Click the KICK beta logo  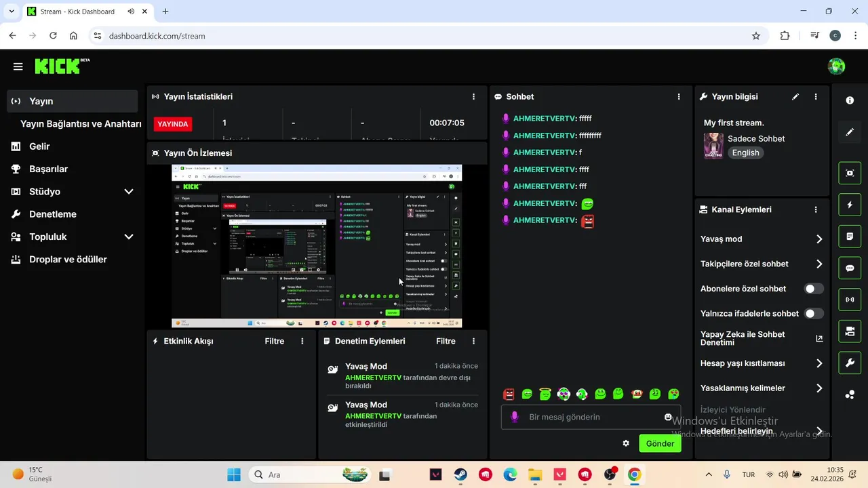(62, 66)
